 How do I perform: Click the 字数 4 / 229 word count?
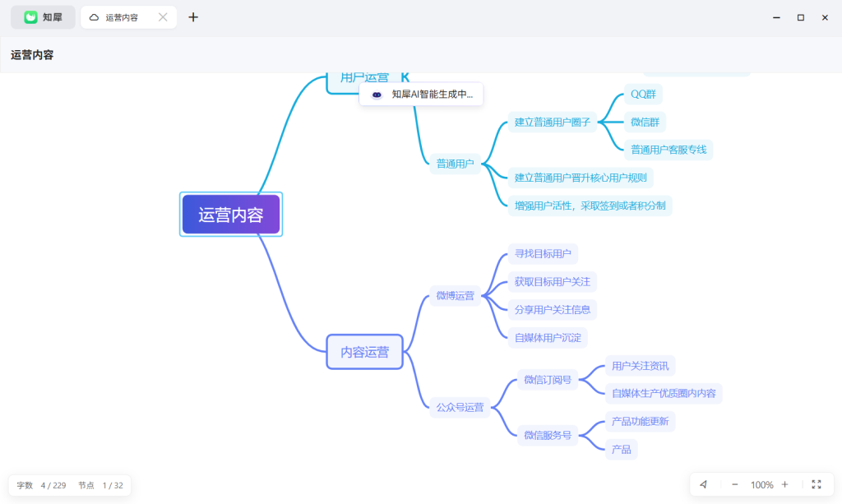tap(41, 485)
